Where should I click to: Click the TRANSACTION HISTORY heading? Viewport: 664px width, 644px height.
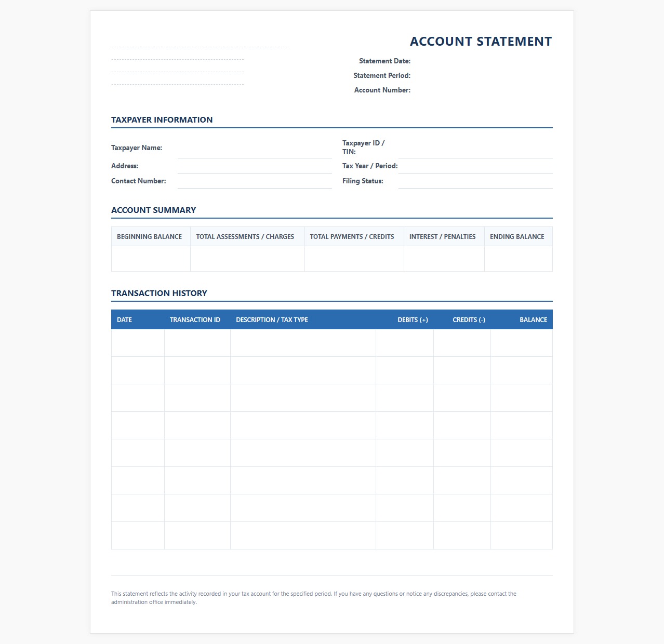[x=159, y=293]
